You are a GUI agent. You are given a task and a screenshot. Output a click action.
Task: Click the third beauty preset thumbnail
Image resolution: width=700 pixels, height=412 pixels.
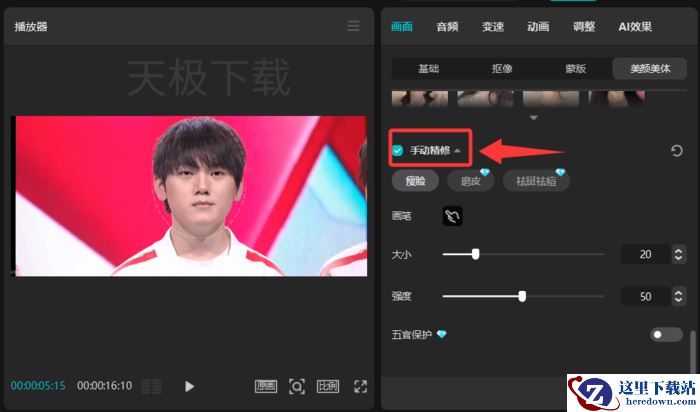tap(551, 99)
